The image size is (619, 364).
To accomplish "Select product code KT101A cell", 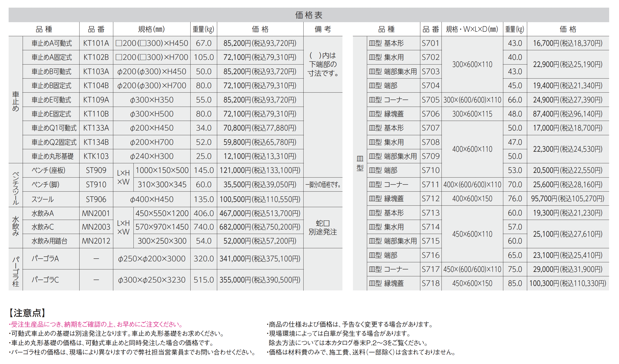I will (x=96, y=43).
